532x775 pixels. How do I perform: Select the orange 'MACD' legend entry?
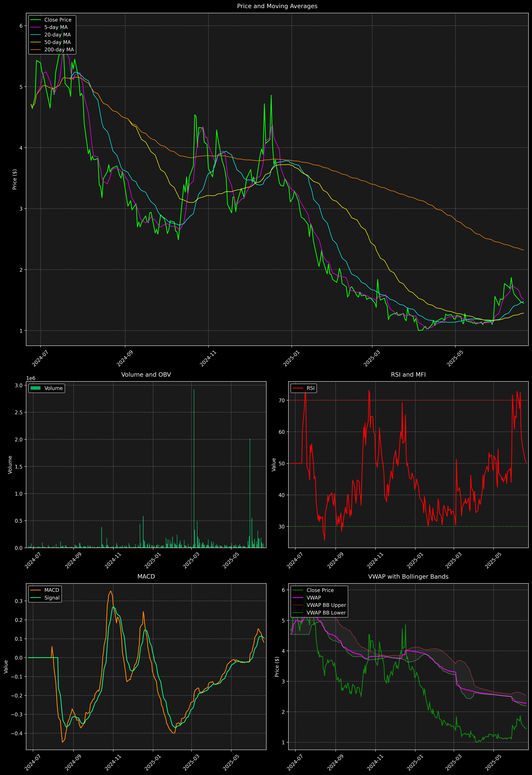45,590
